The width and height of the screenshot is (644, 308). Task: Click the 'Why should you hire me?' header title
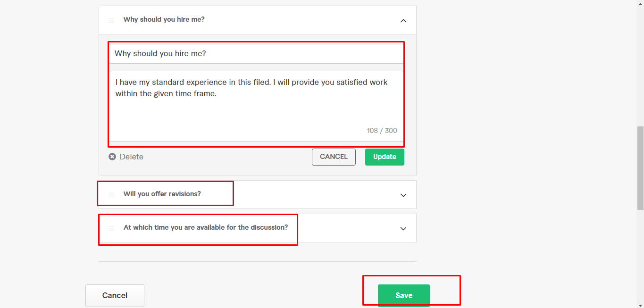(x=164, y=19)
